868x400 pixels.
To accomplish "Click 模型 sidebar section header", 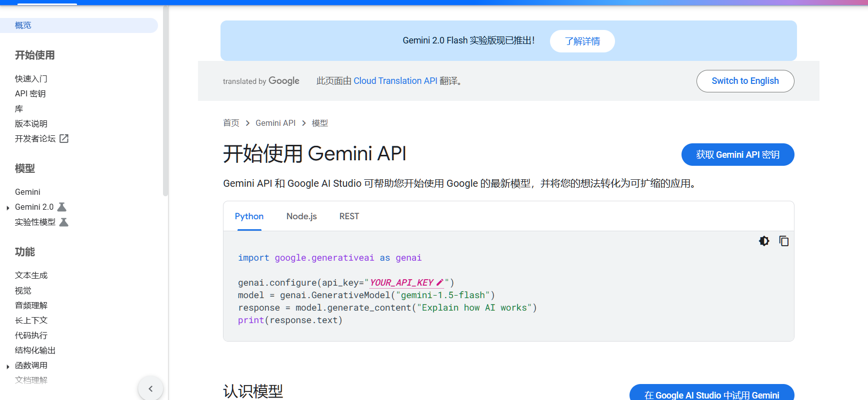I will (25, 168).
